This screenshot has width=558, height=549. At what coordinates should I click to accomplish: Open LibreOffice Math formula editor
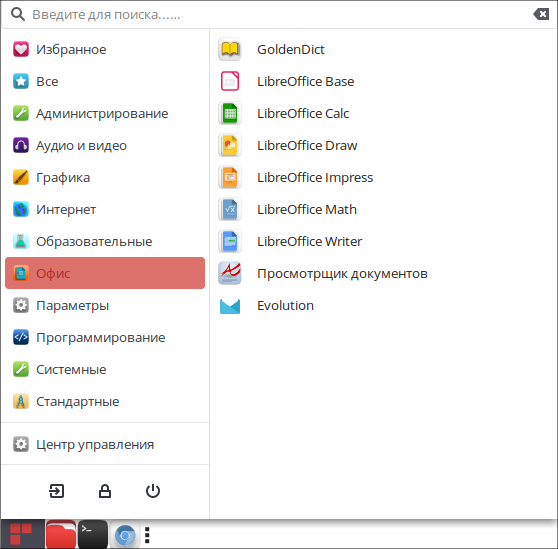(384, 210)
